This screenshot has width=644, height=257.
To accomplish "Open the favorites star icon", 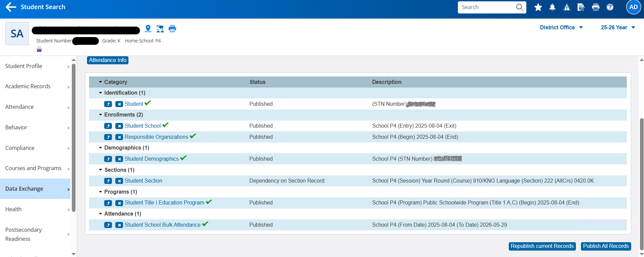I will 538,7.
